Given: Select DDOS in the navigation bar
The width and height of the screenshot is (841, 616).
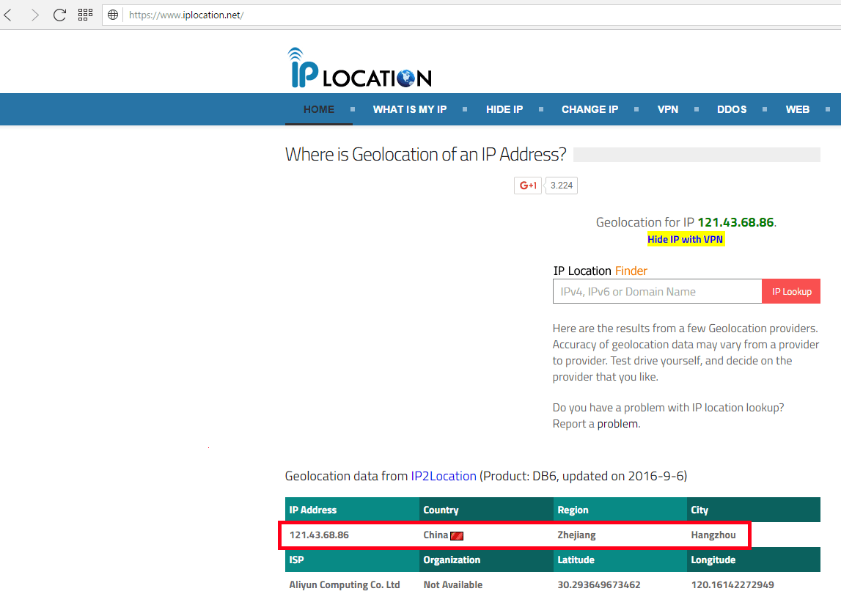Looking at the screenshot, I should click(x=732, y=109).
